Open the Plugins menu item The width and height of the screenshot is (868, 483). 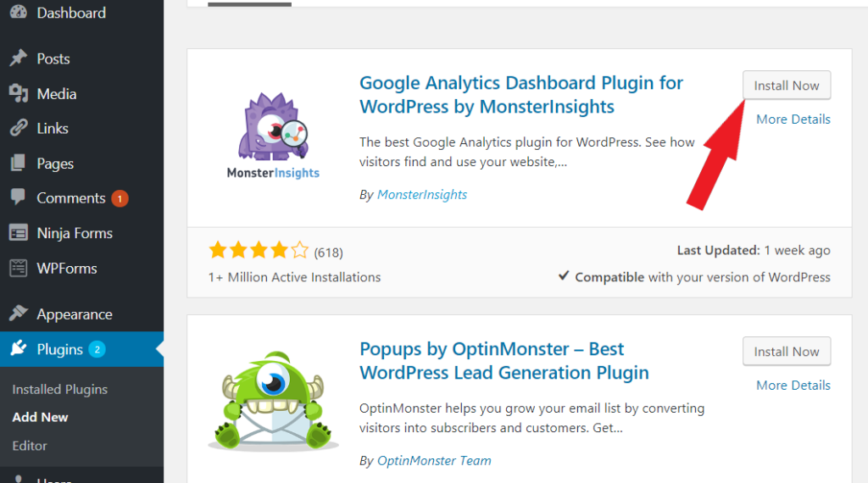pyautogui.click(x=82, y=349)
